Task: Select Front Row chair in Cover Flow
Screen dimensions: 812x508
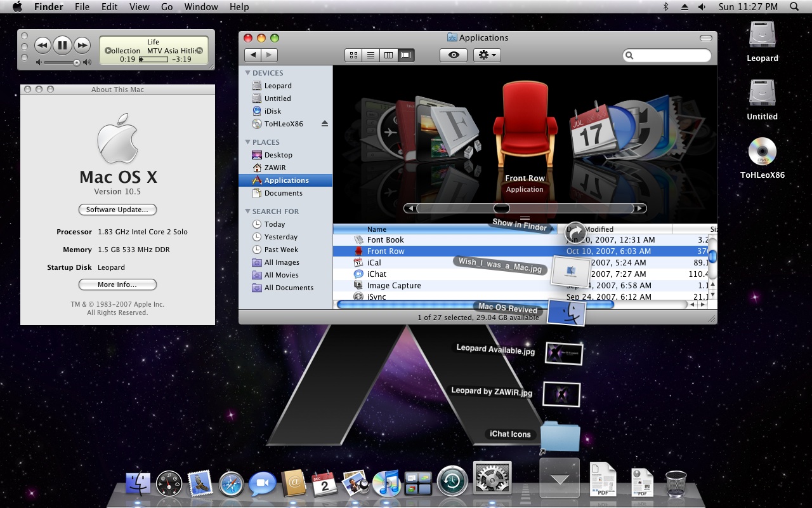Action: pyautogui.click(x=525, y=124)
